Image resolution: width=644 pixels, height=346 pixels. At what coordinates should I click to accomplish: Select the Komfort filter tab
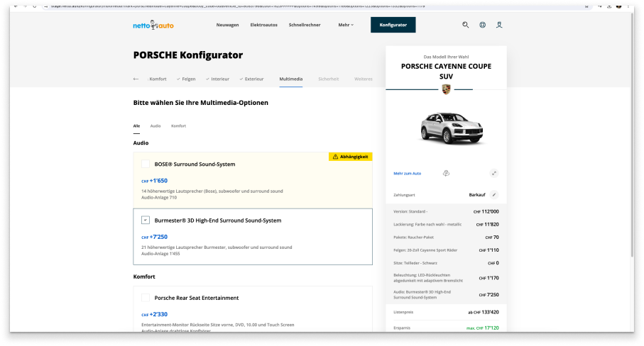pyautogui.click(x=178, y=125)
